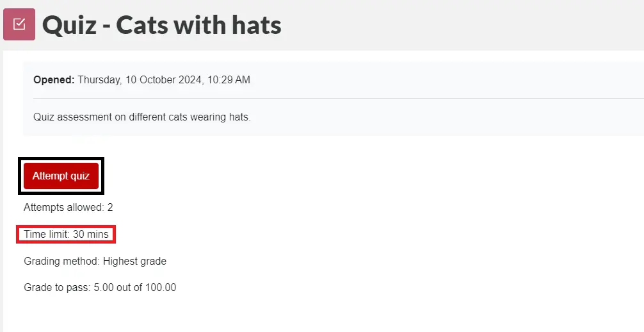Click the bold 'Opened:' label

click(54, 80)
